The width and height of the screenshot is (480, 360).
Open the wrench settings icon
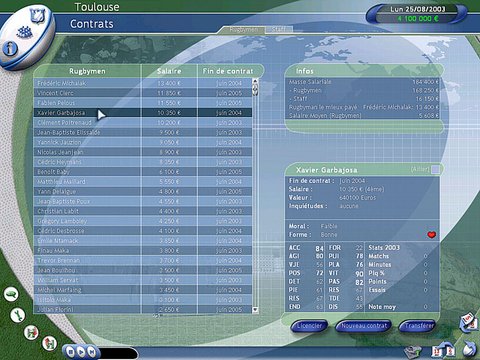(18, 315)
